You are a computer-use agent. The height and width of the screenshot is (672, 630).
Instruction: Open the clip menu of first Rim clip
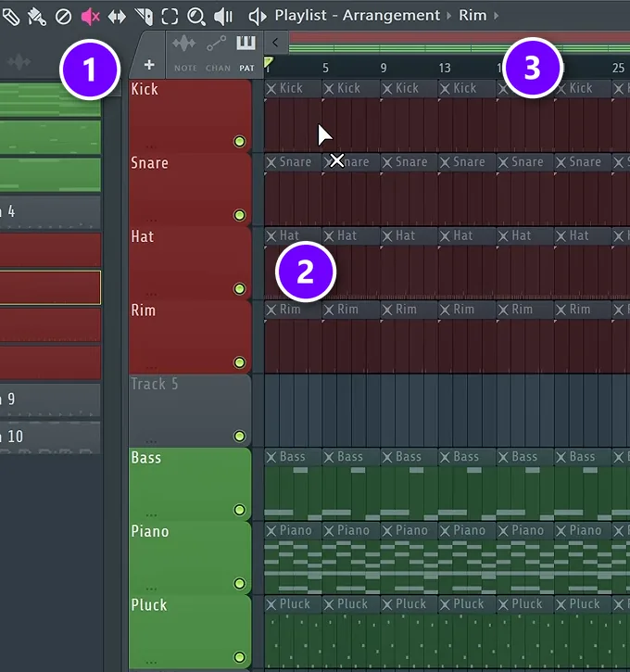tap(271, 310)
